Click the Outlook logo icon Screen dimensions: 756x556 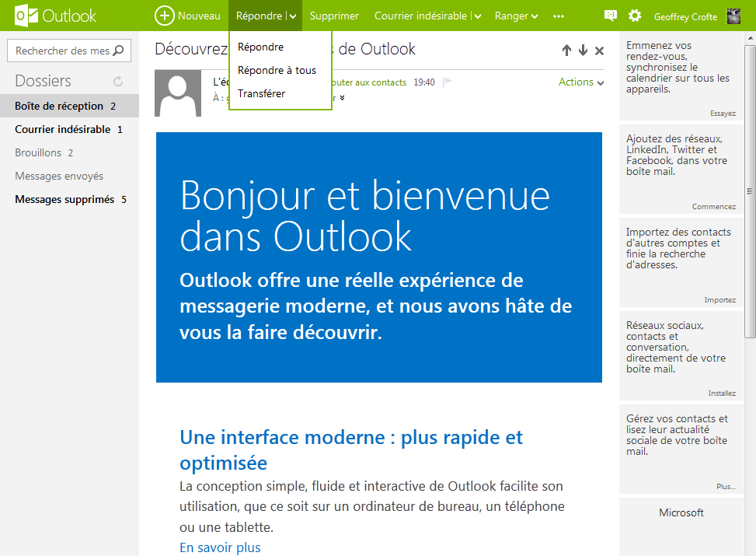click(x=26, y=16)
